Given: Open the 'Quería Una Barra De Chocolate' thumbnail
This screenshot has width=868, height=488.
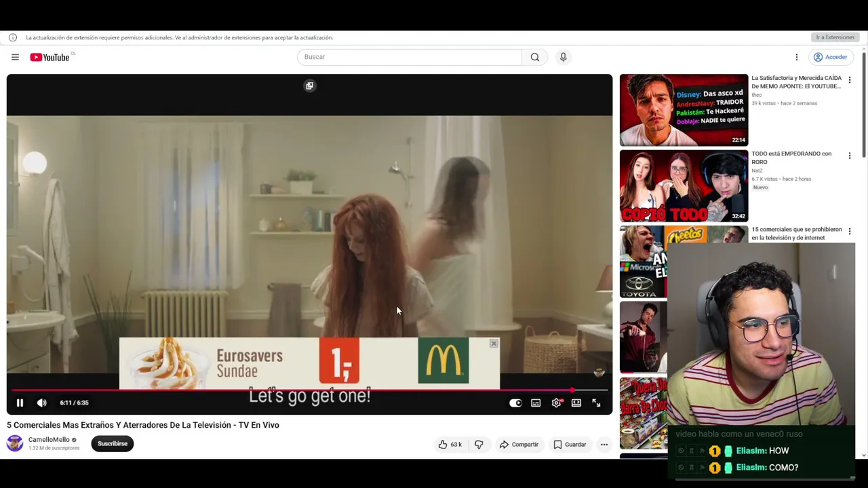Looking at the screenshot, I should coord(644,413).
